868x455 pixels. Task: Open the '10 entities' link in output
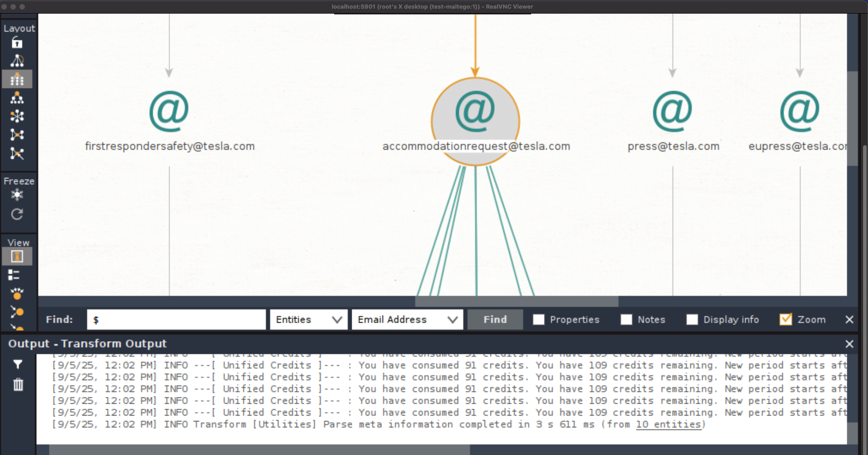pos(669,425)
